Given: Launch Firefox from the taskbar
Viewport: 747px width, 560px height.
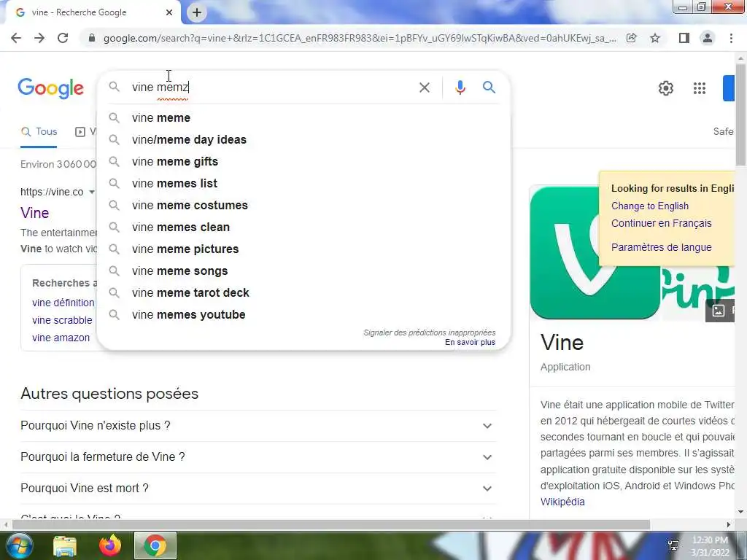Looking at the screenshot, I should coord(110,545).
